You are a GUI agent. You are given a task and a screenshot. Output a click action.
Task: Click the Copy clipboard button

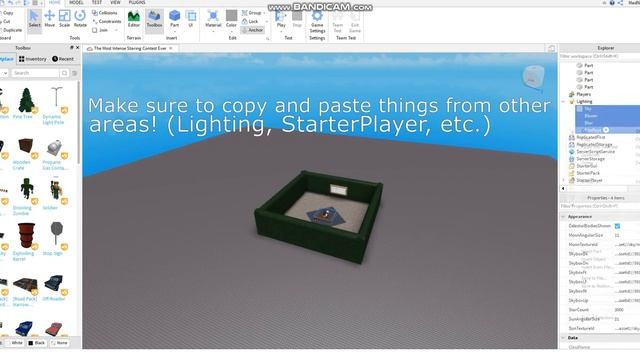7,13
